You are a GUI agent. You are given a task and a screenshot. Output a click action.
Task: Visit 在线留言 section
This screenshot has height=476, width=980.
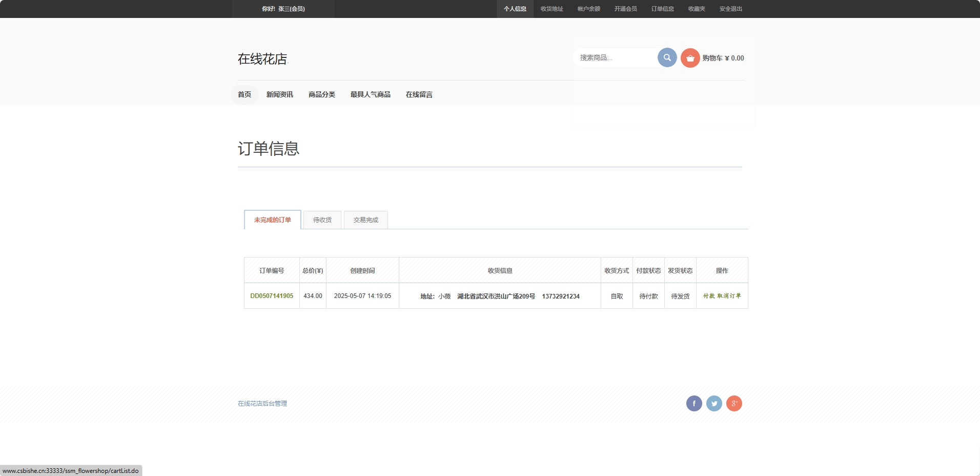[x=419, y=94]
